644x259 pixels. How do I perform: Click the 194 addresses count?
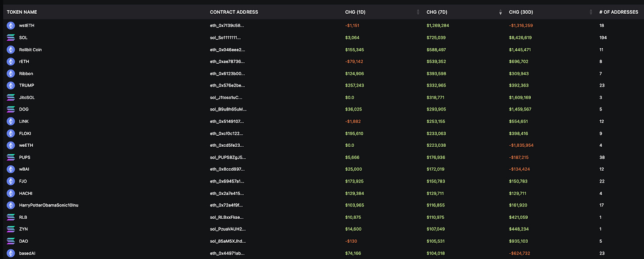(603, 38)
